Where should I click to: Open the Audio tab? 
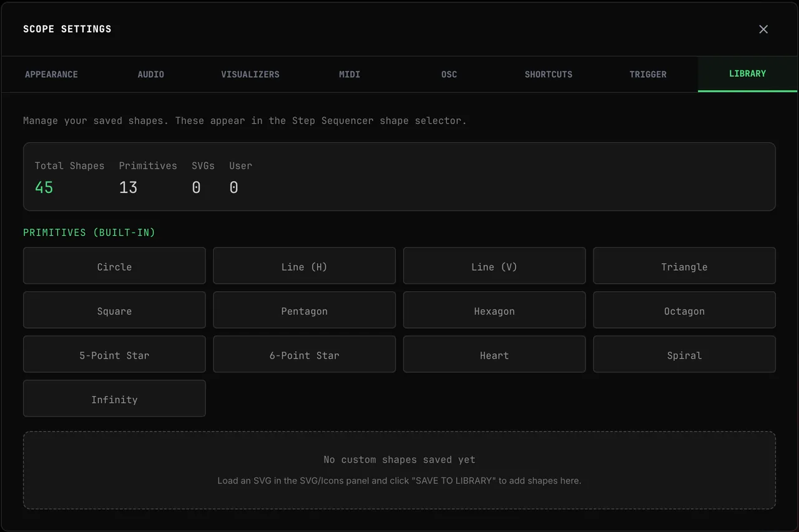150,74
